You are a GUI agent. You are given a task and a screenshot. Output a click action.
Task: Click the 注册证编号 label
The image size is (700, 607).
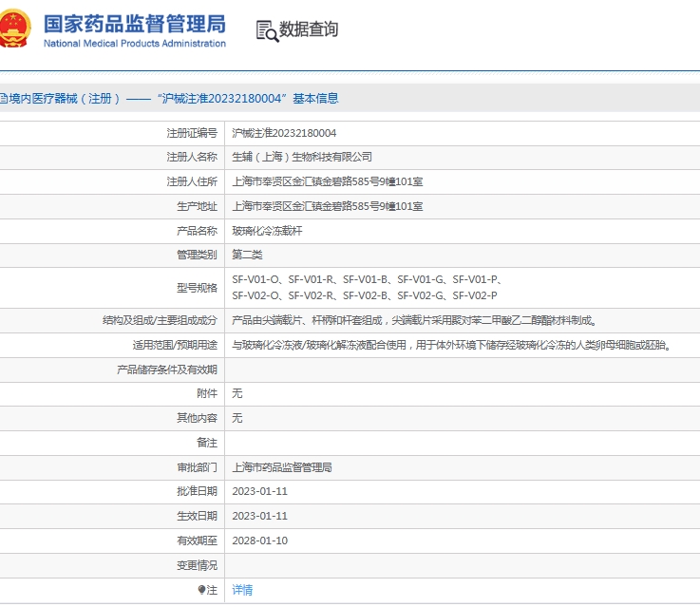[192, 133]
